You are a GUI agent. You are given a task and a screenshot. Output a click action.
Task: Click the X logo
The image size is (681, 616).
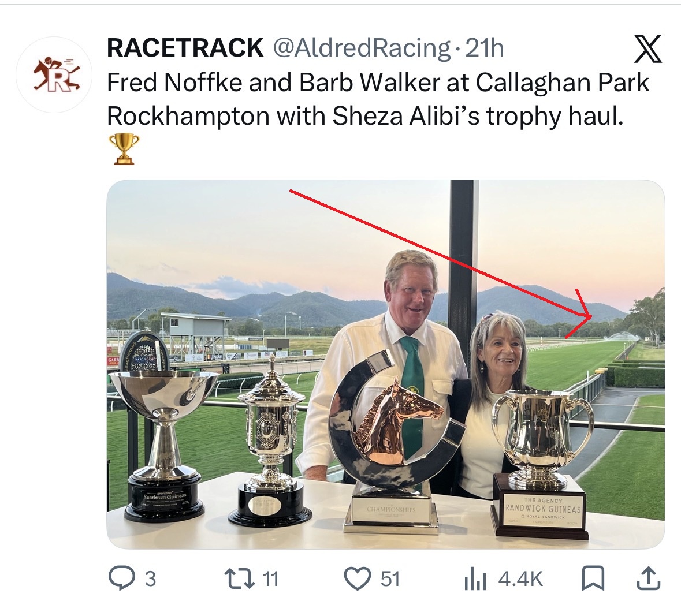click(647, 49)
